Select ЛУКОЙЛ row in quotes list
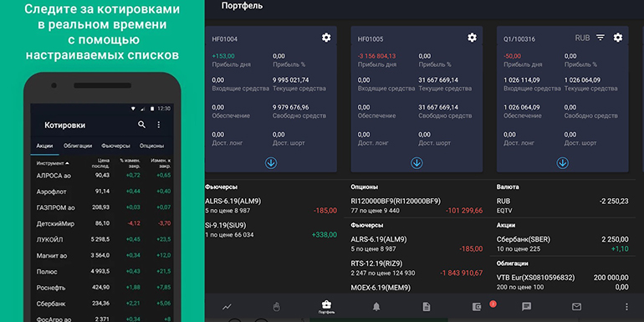 pos(102,239)
